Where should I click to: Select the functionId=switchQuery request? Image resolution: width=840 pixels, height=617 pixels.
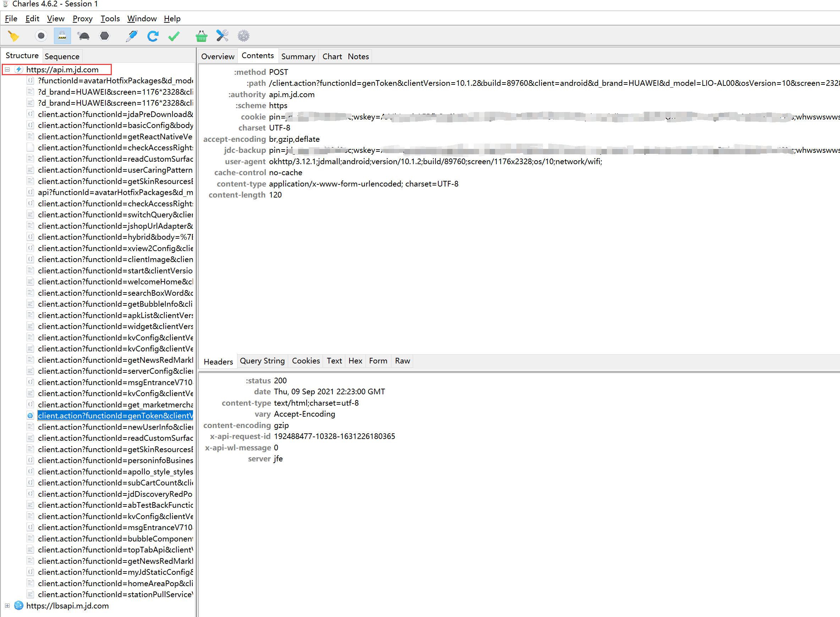pos(115,215)
